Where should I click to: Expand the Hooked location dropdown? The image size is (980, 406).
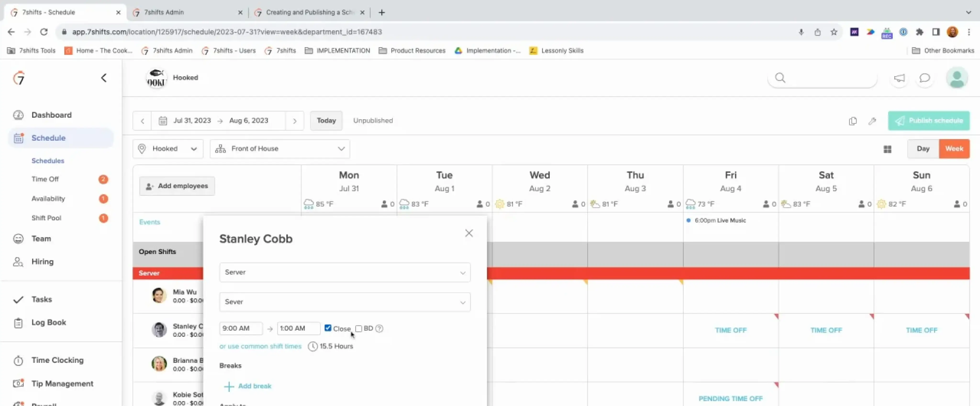(168, 149)
